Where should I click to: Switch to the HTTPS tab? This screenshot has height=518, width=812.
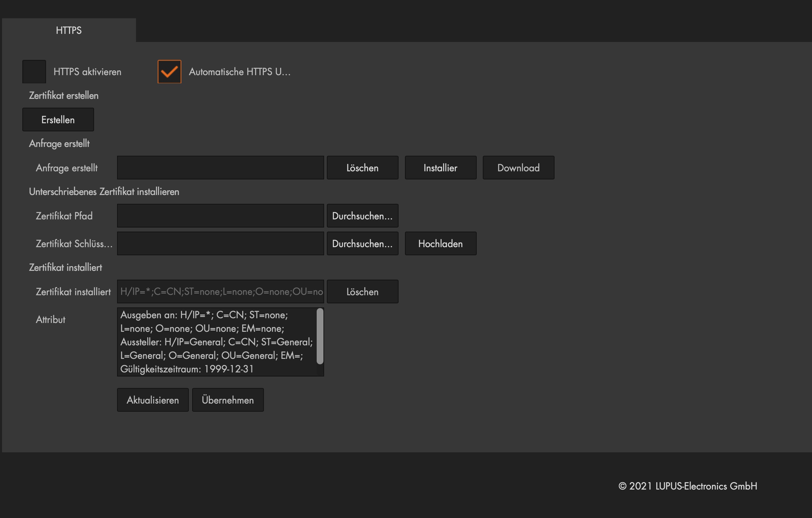click(x=69, y=30)
